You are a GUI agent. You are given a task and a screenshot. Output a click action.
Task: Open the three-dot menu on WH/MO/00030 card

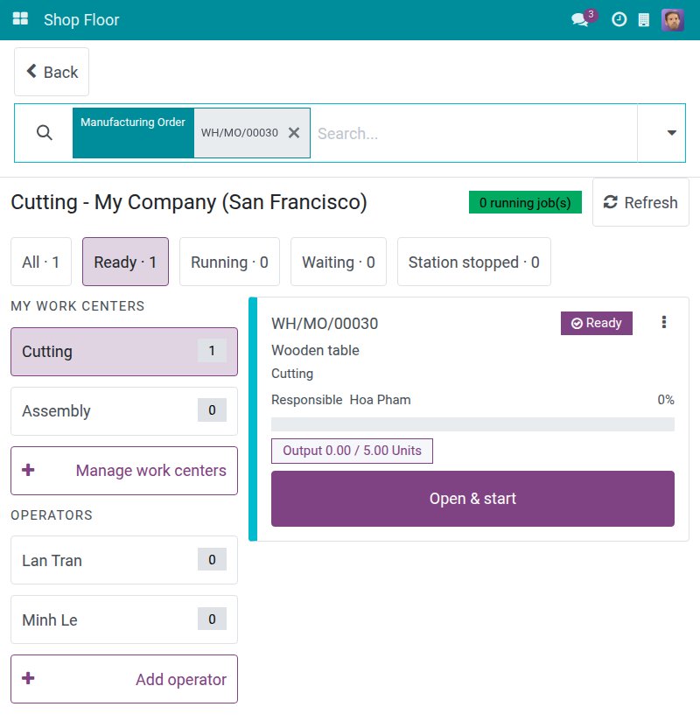(x=664, y=322)
